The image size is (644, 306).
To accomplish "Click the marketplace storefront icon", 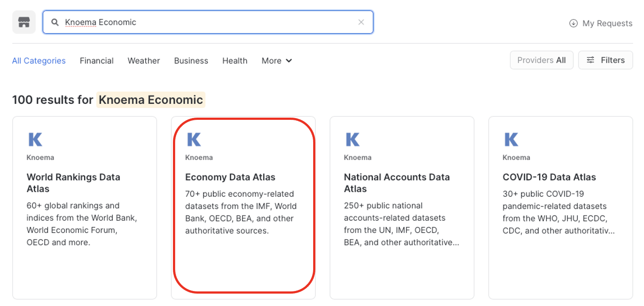I will point(24,22).
